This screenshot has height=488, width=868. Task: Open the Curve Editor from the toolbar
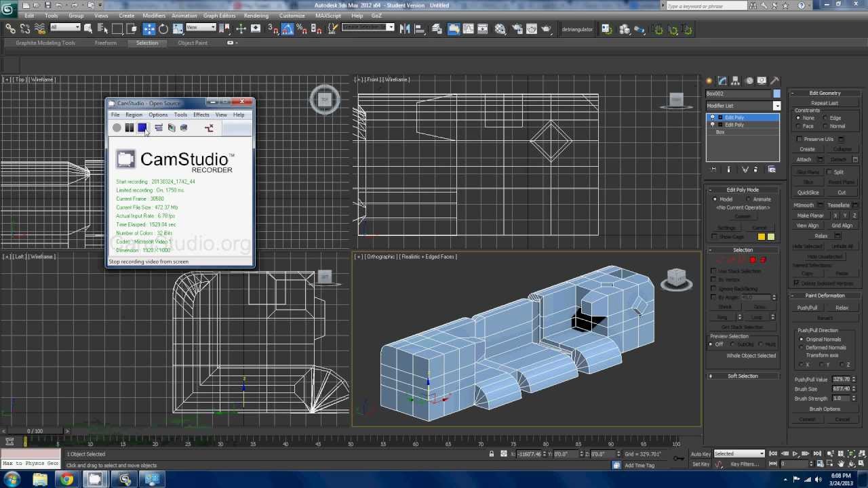469,28
